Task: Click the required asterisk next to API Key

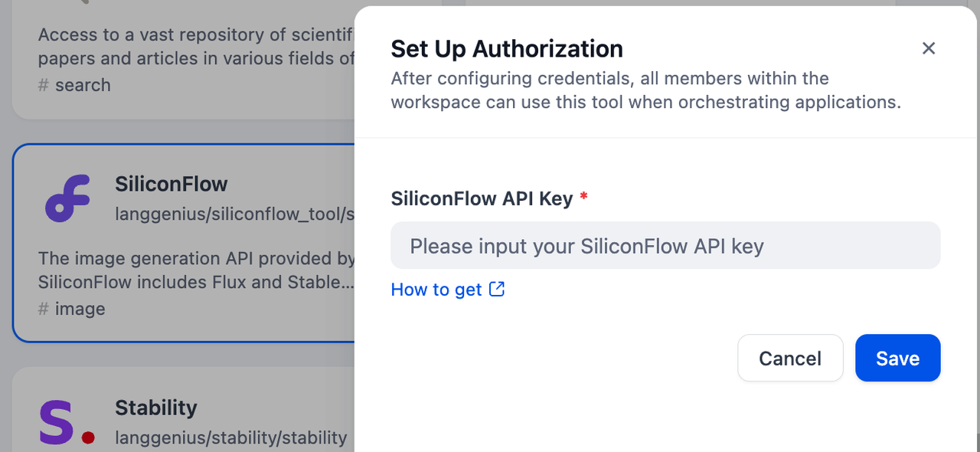Action: click(584, 198)
